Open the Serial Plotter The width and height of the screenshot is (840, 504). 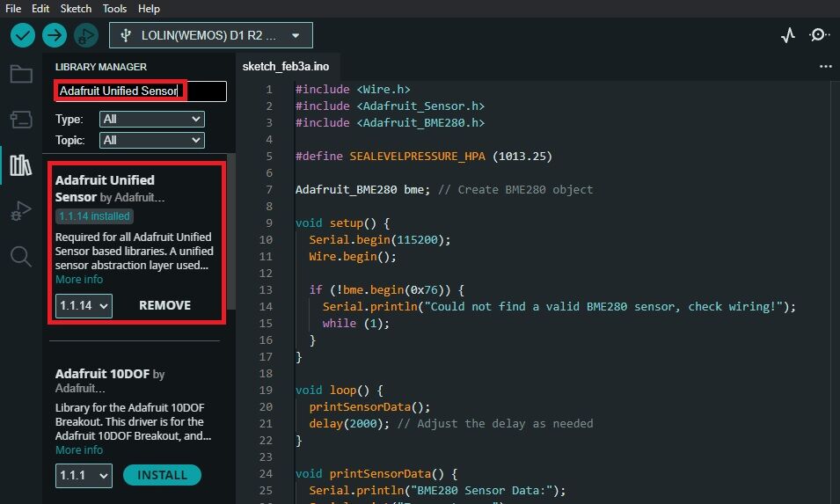788,35
